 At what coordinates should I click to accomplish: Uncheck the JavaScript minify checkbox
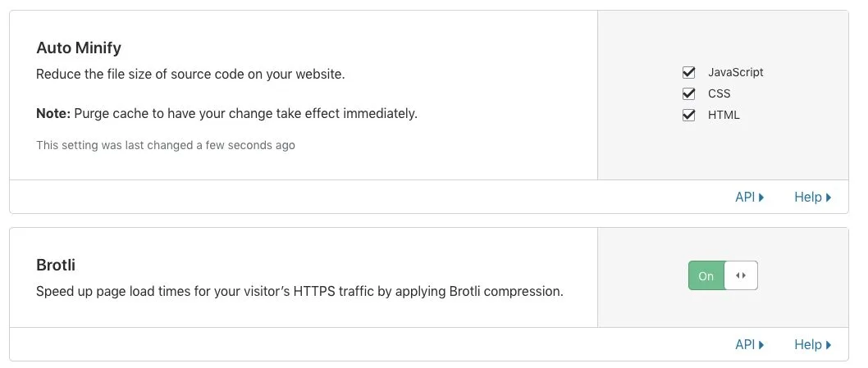pos(688,72)
